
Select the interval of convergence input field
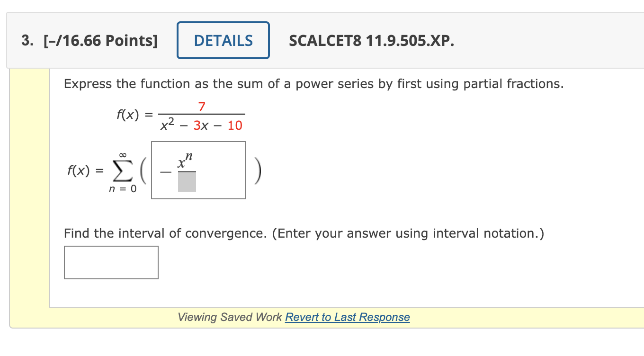coord(111,262)
